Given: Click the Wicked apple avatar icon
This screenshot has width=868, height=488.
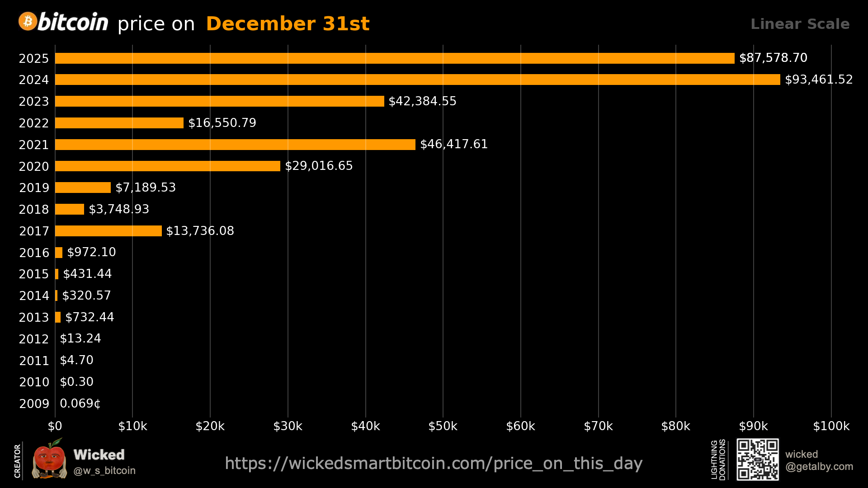Looking at the screenshot, I should 49,460.
